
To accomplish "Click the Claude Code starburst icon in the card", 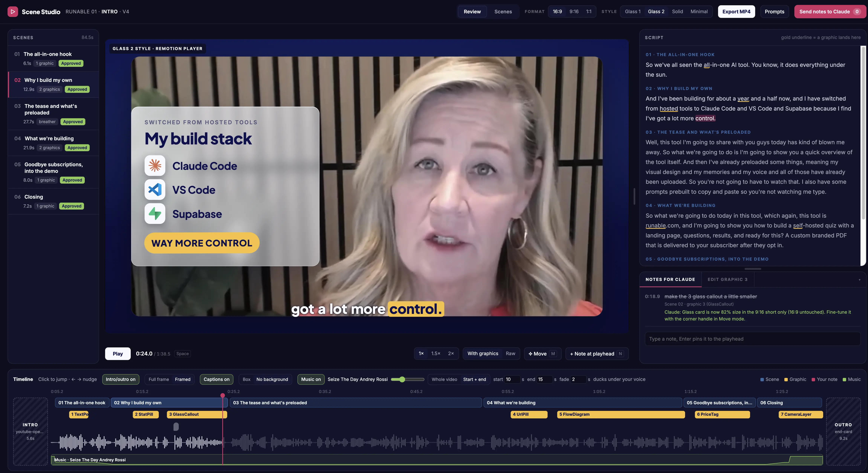I will 155,165.
